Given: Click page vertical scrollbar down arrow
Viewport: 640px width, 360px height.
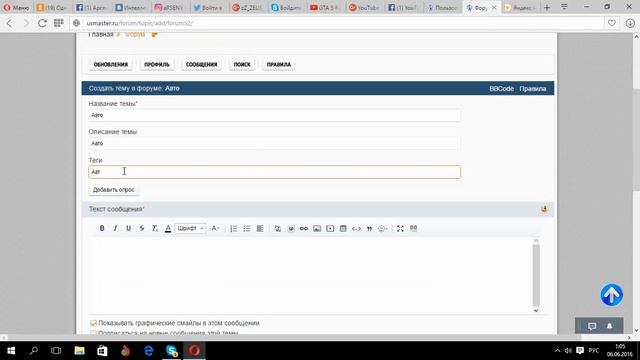Looking at the screenshot, I should click(x=636, y=331).
